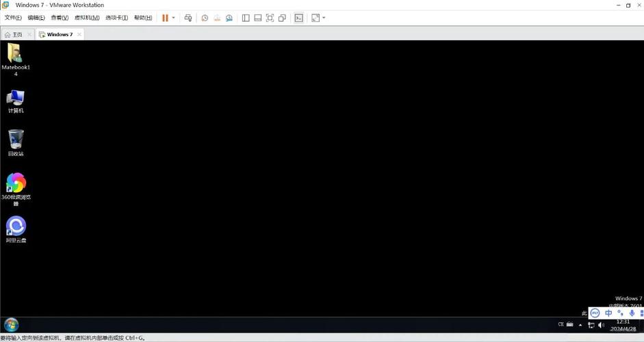644x342 pixels.
Task: Revert virtual machine to previous snapshot
Action: (217, 18)
